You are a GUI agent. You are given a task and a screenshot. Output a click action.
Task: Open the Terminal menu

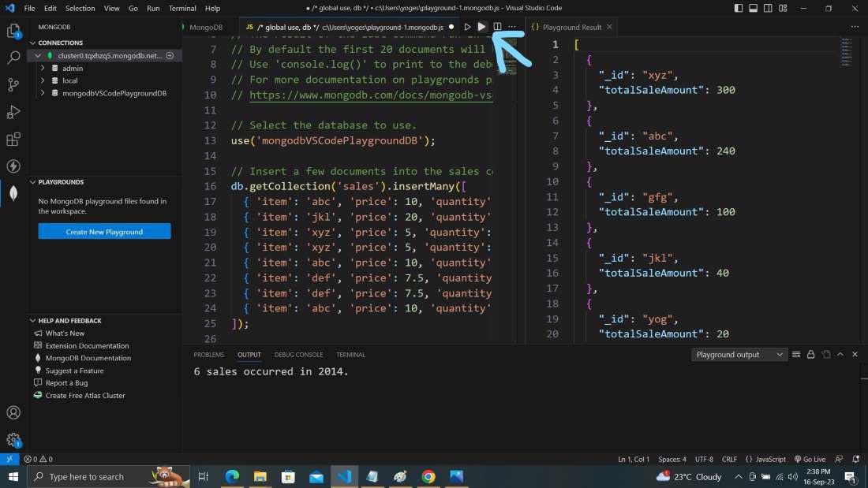tap(182, 8)
